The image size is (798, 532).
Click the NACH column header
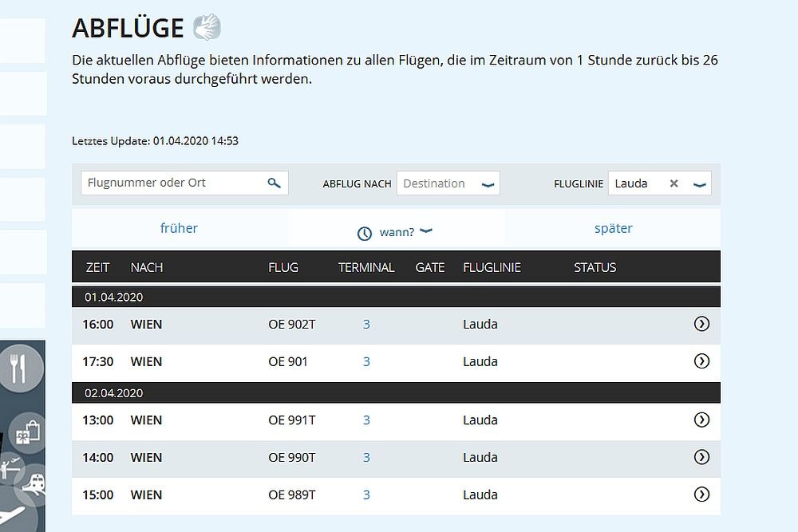(x=147, y=267)
